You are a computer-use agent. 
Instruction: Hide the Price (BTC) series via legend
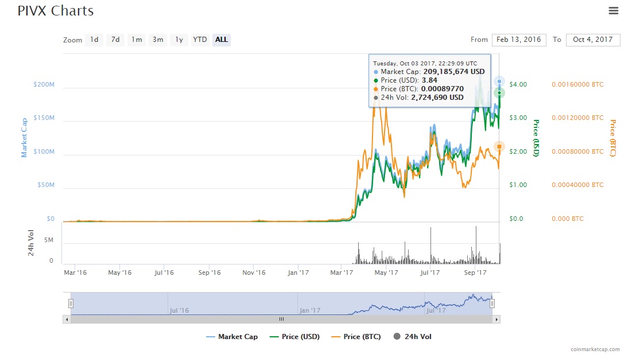356,337
